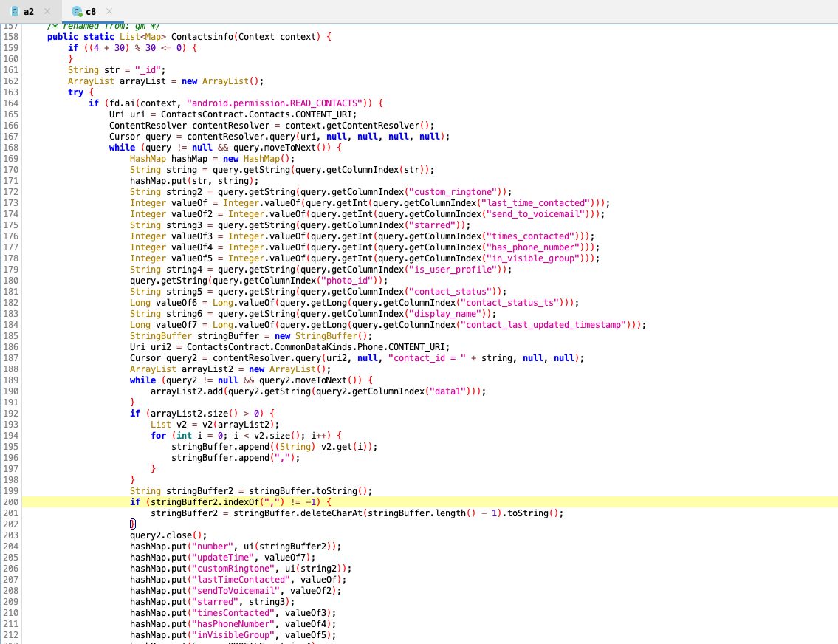Viewport: 838px width, 644px height.
Task: Click the class icon on a2 tab
Action: tap(15, 11)
